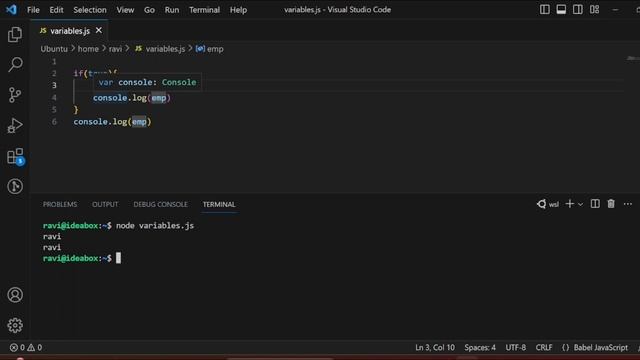Expand the launch profile dropdown arrow
Image resolution: width=640 pixels, height=360 pixels.
pyautogui.click(x=580, y=204)
